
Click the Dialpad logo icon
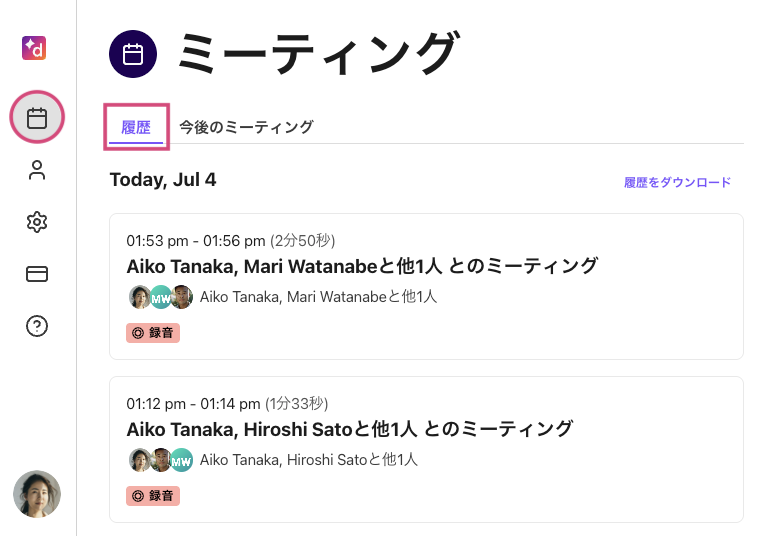point(37,48)
